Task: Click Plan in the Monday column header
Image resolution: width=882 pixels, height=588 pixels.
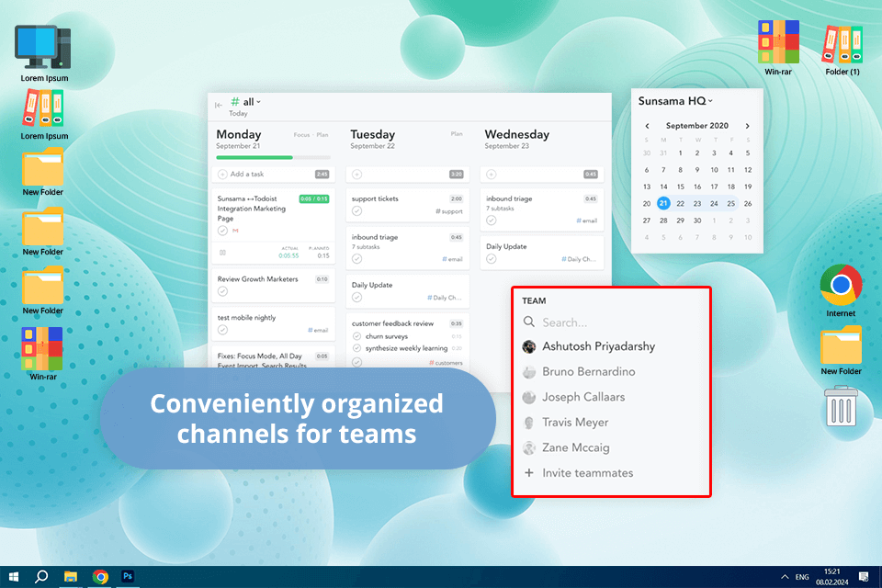Action: point(322,135)
